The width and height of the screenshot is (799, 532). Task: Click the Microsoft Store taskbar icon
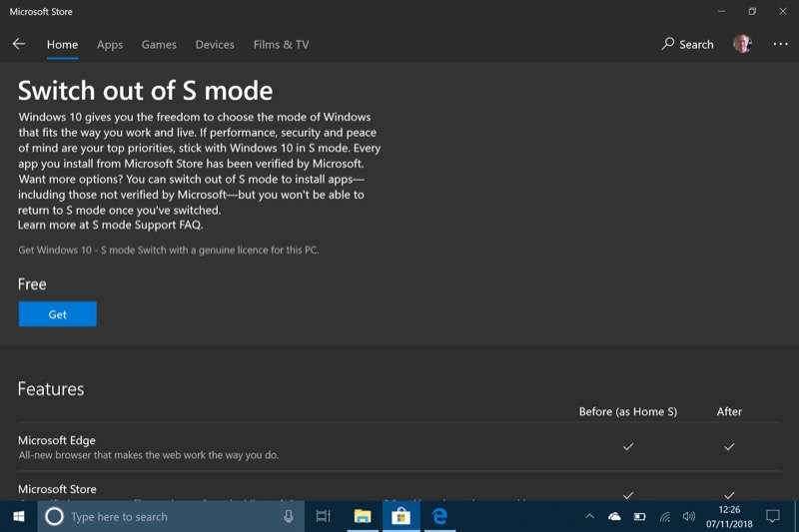401,516
